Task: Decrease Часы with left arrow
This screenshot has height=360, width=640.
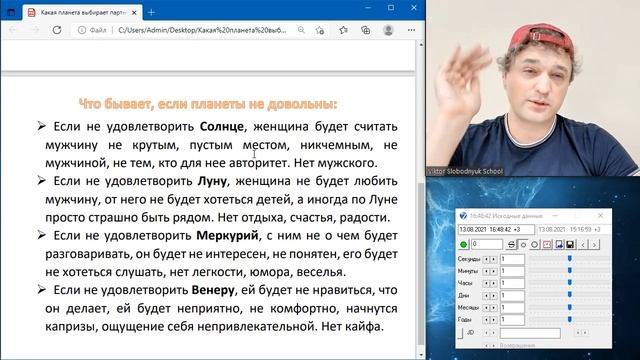Action: 486,283
